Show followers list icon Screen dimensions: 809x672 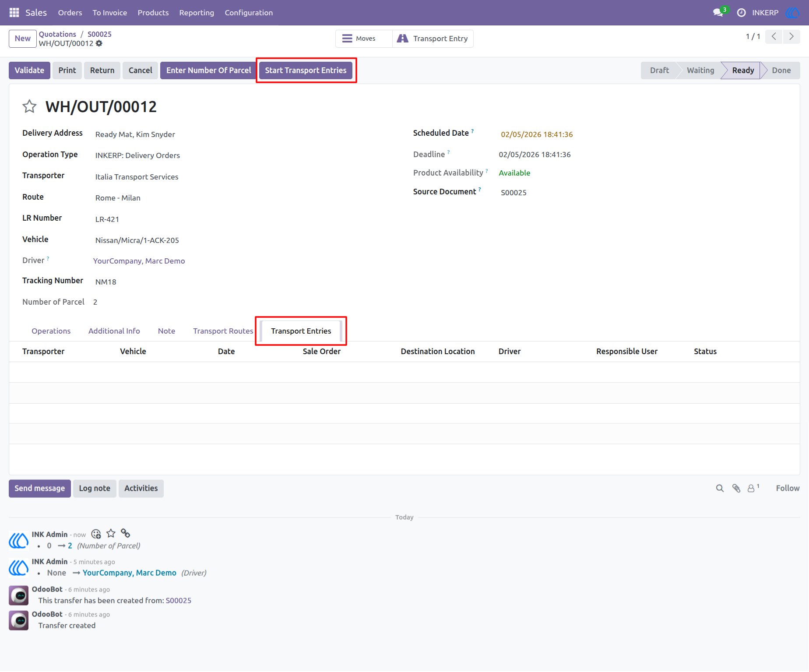[753, 488]
